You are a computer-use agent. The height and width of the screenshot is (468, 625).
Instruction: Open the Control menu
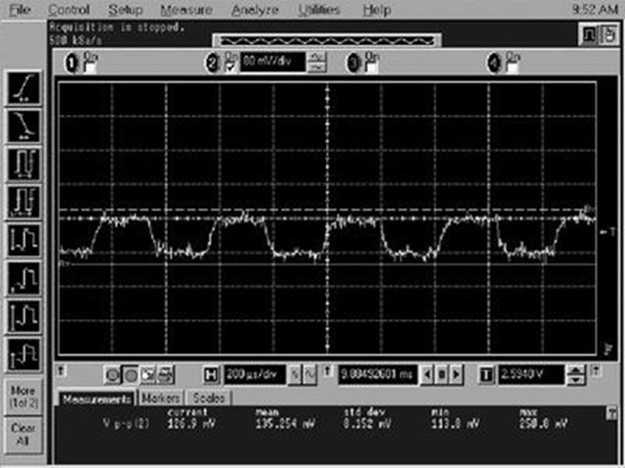point(69,10)
